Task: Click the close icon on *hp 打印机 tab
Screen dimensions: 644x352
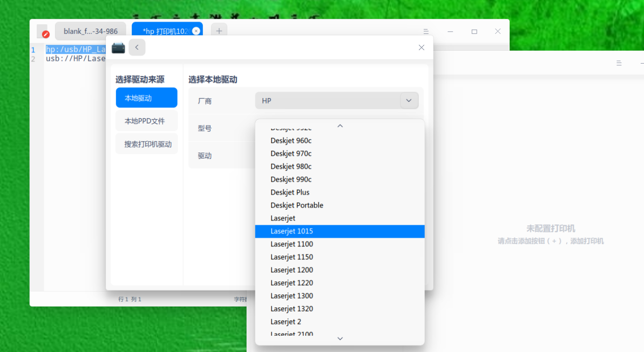Action: (x=196, y=31)
